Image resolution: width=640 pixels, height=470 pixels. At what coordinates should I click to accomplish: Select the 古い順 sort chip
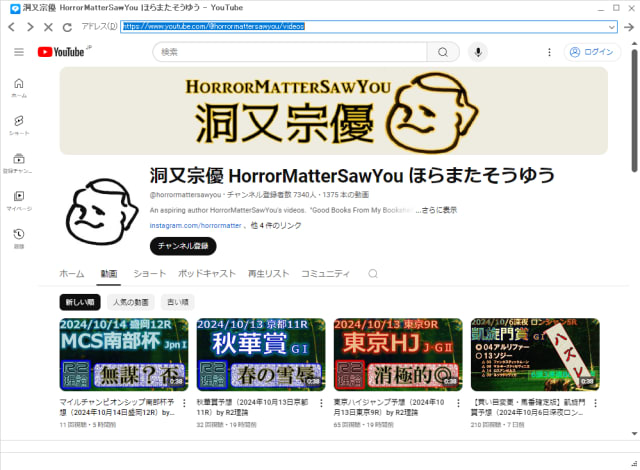click(178, 302)
